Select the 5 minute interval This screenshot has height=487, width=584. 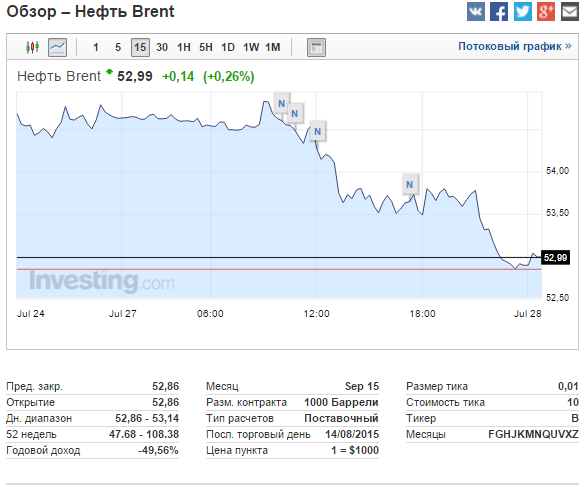118,47
